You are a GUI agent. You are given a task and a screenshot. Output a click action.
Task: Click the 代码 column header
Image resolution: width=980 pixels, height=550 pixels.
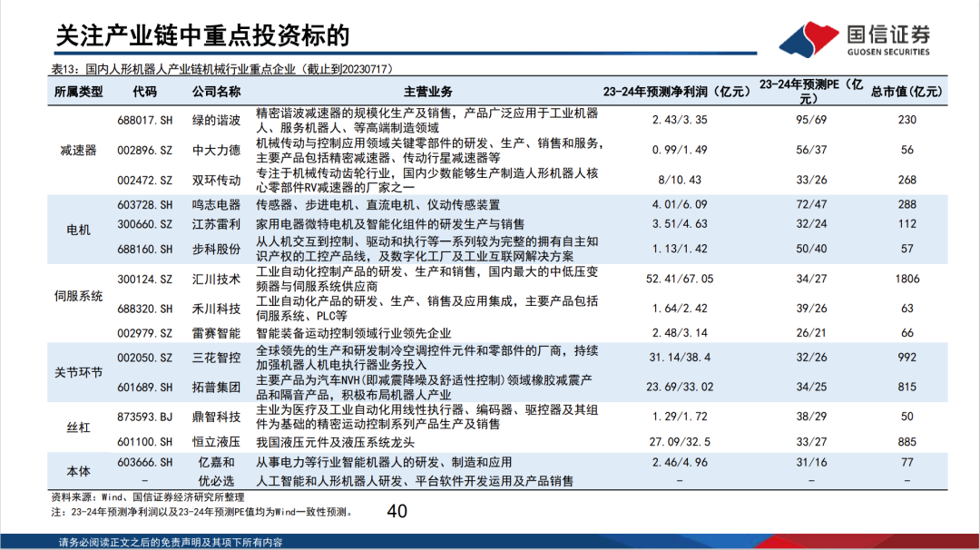click(x=144, y=92)
